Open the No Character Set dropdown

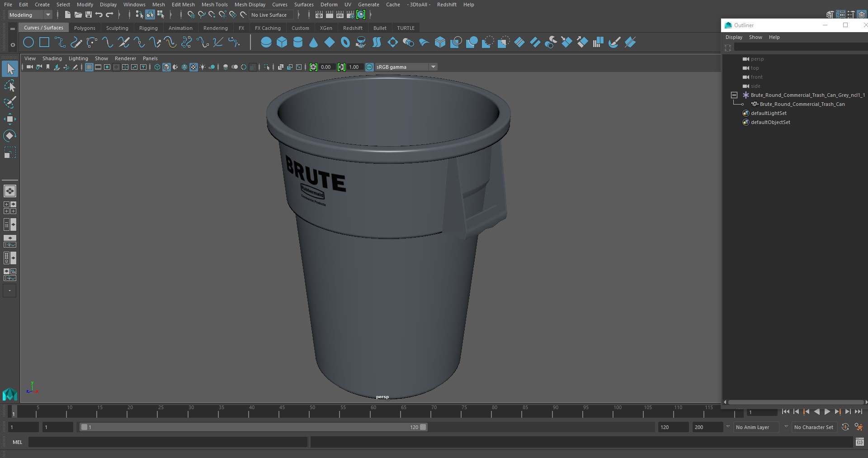815,427
